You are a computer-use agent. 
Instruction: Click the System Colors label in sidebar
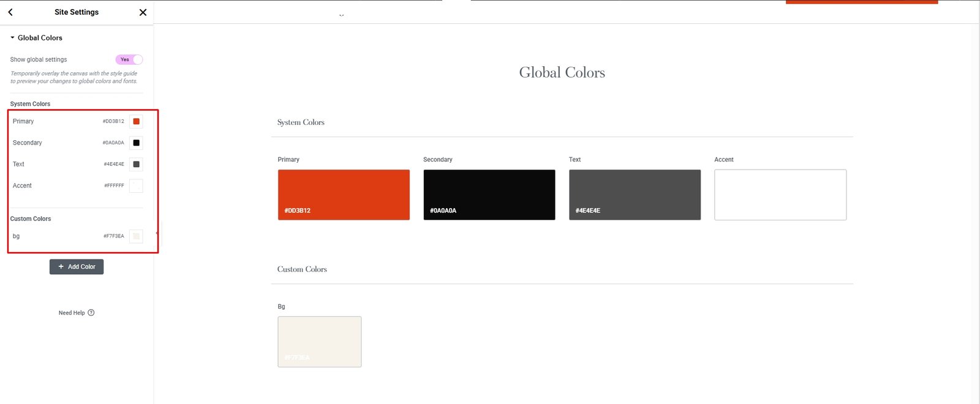pos(30,104)
